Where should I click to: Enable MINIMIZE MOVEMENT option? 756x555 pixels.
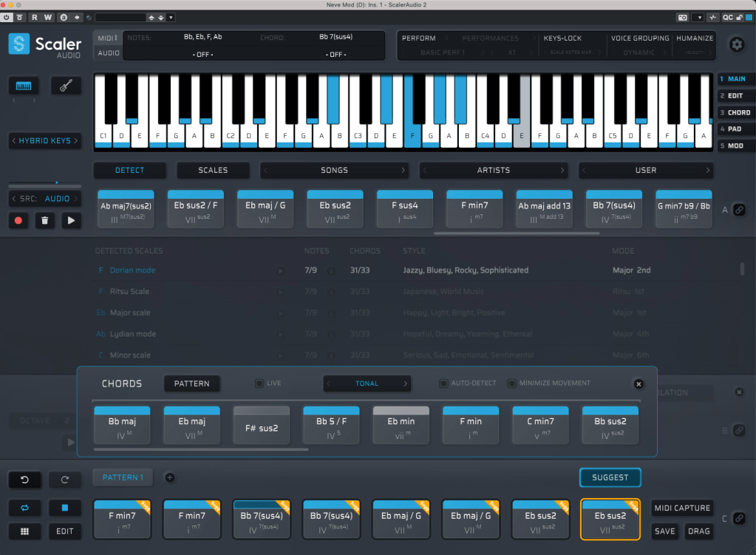pyautogui.click(x=511, y=384)
